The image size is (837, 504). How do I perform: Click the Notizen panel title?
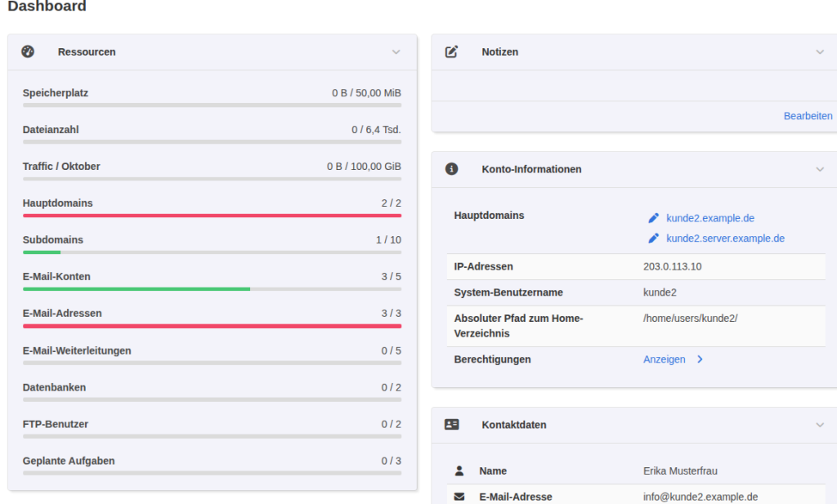coord(499,51)
